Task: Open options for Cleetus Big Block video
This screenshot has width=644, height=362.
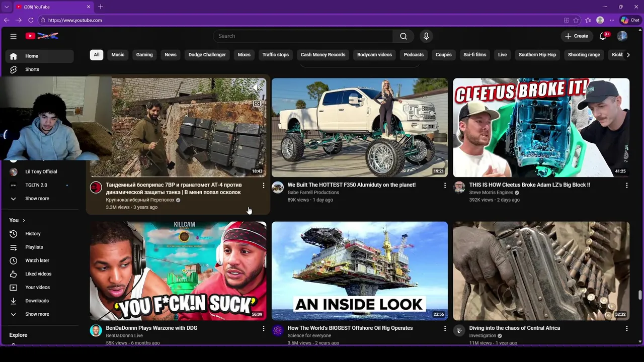Action: [626, 186]
